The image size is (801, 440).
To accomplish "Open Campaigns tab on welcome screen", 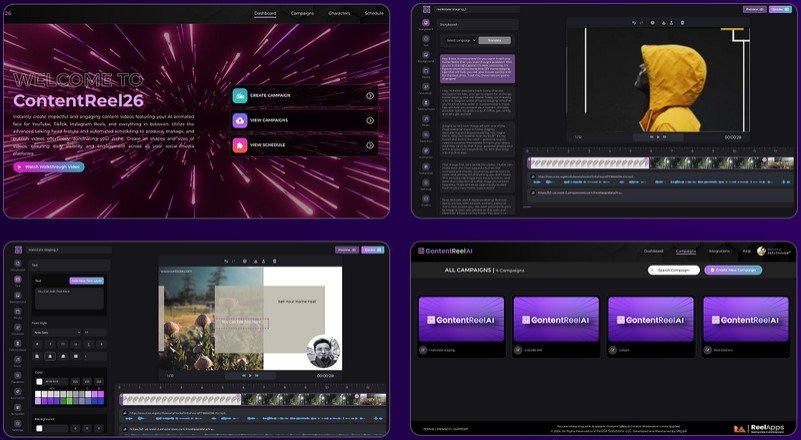I will [302, 13].
